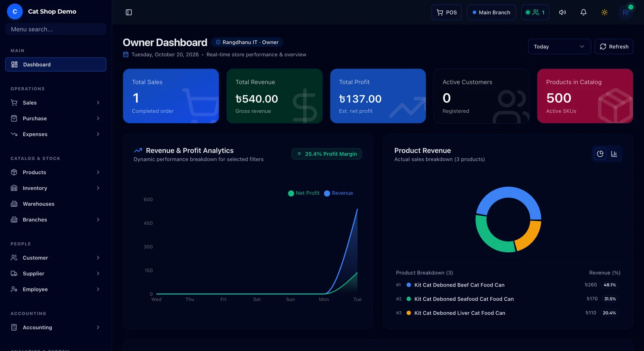
Task: Toggle the Revenue legend series
Action: (x=339, y=193)
